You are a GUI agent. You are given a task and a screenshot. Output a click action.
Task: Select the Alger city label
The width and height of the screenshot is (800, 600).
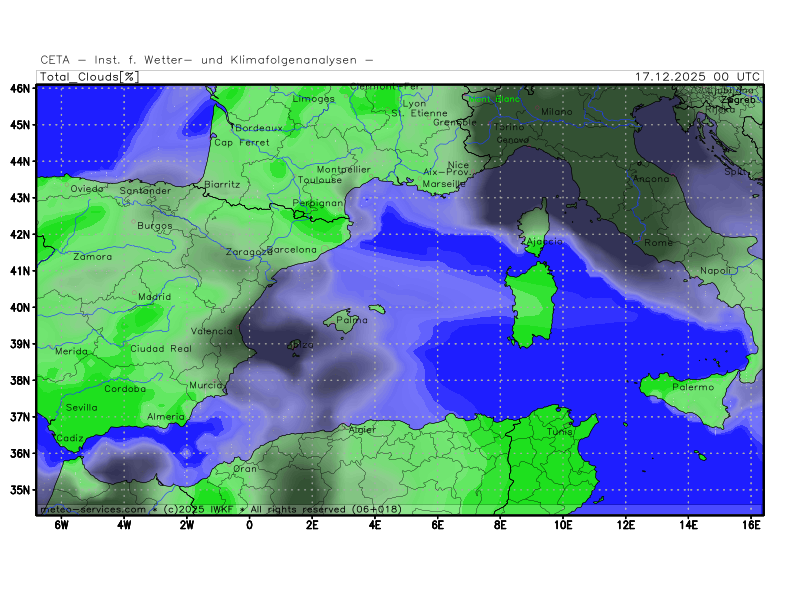(x=361, y=430)
